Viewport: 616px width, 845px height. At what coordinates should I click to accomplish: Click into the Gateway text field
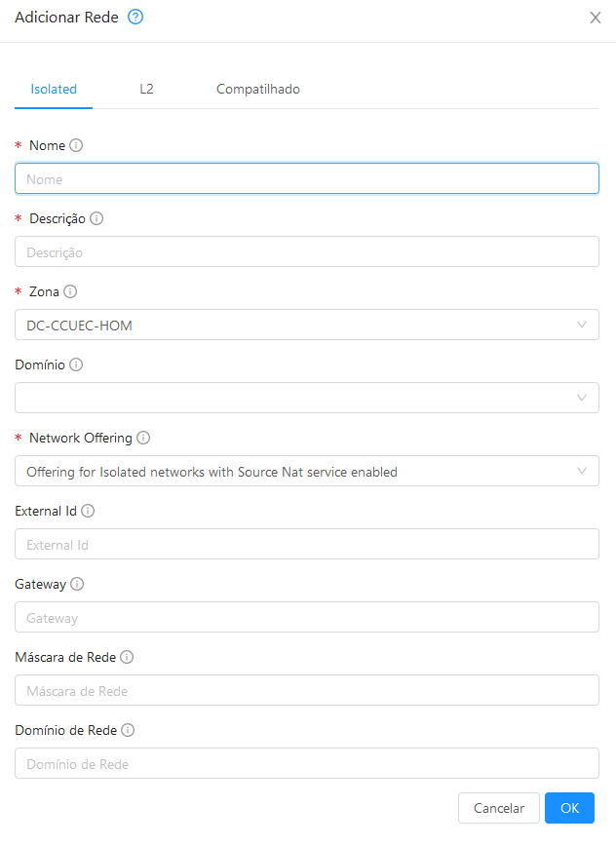pos(307,617)
